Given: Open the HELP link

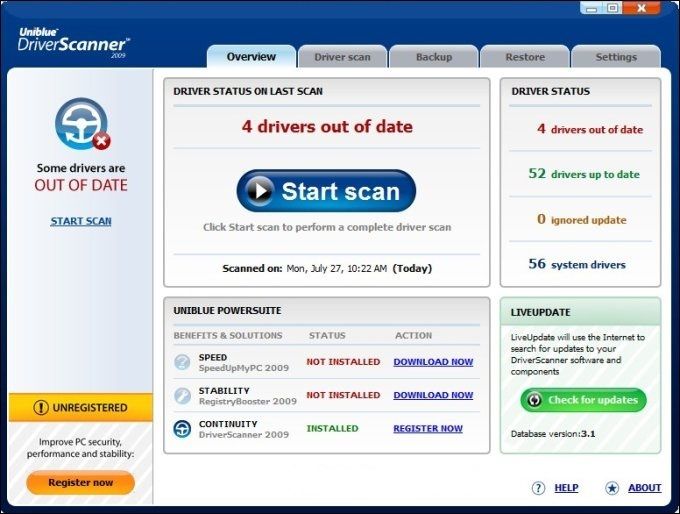Looking at the screenshot, I should [x=566, y=488].
